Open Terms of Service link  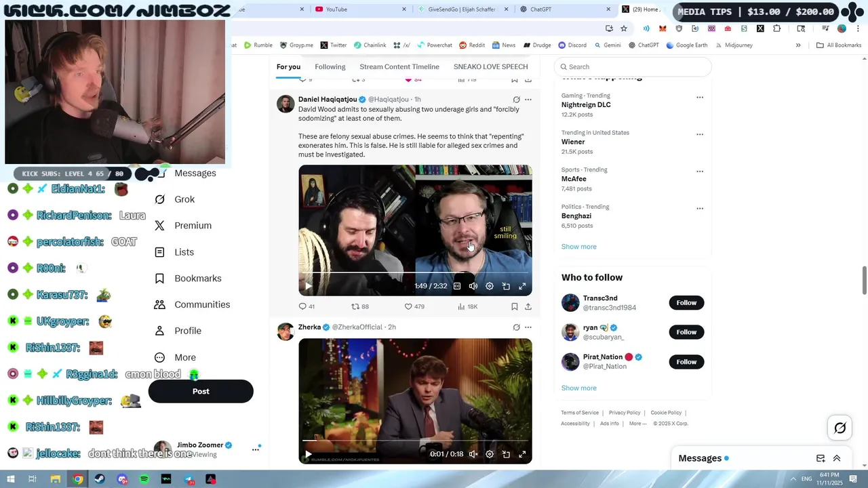580,413
